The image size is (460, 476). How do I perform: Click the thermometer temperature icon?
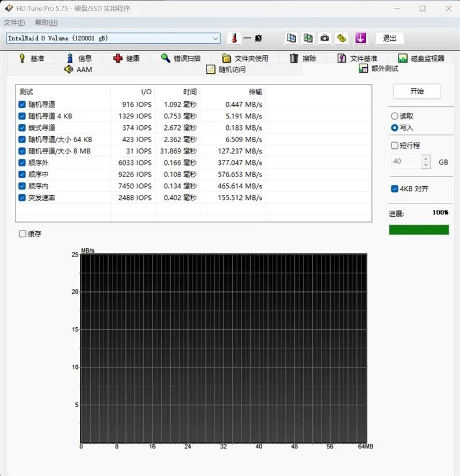(x=234, y=39)
